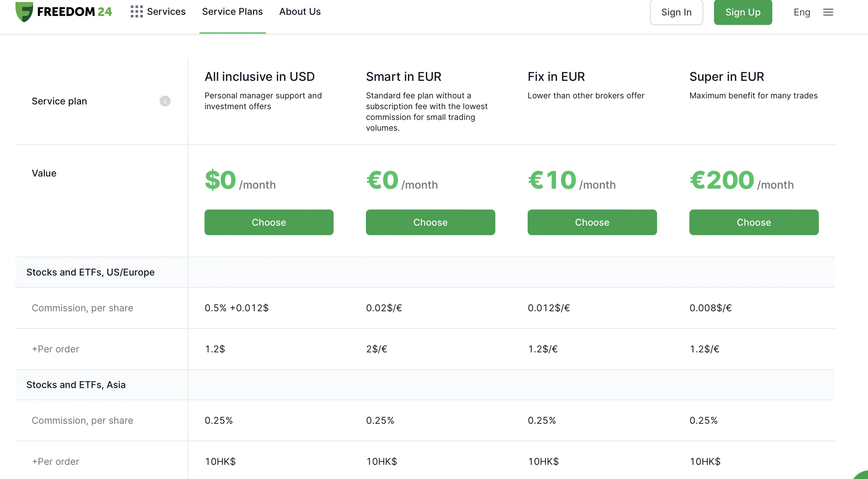868x479 pixels.
Task: Click the Maximum benefit for many trades text
Action: coord(753,96)
